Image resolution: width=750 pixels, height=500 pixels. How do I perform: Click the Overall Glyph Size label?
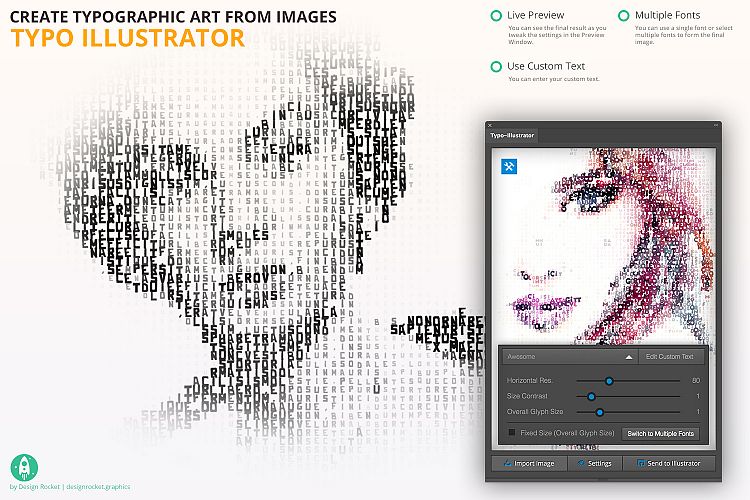(x=535, y=412)
